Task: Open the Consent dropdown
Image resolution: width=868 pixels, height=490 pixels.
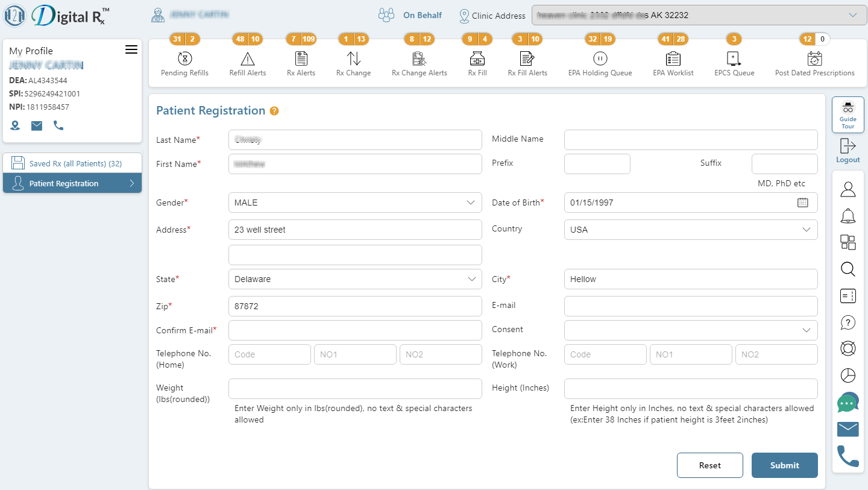Action: [x=691, y=330]
